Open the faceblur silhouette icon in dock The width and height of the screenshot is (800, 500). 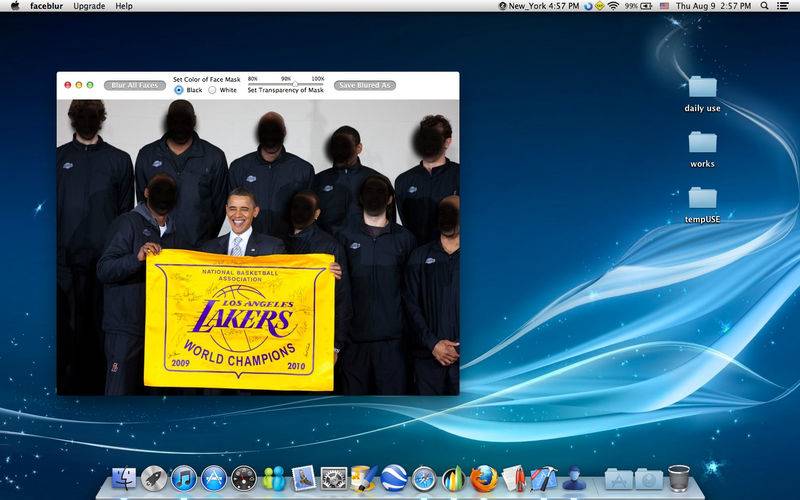(x=574, y=479)
